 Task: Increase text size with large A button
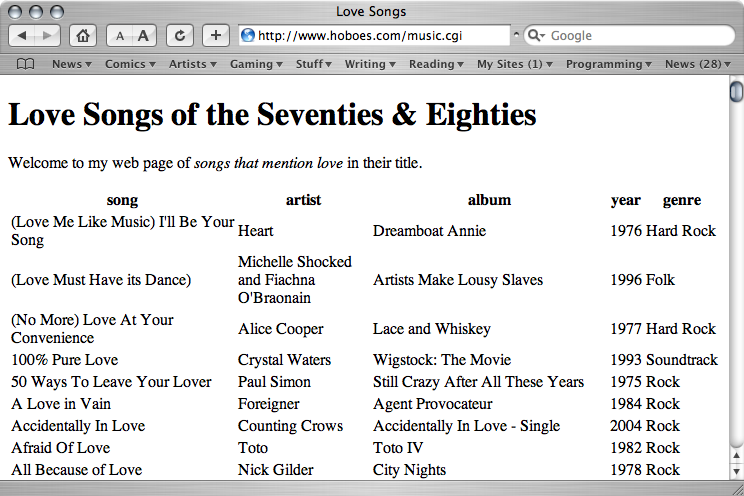(143, 36)
